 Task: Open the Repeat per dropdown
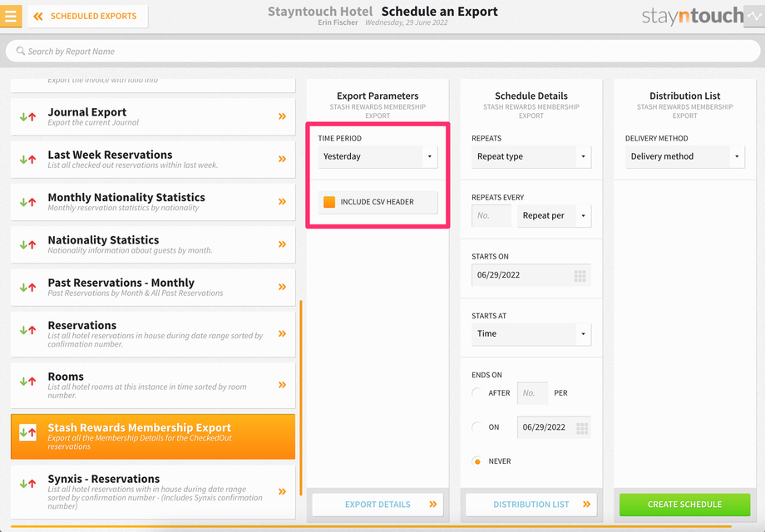click(x=555, y=215)
